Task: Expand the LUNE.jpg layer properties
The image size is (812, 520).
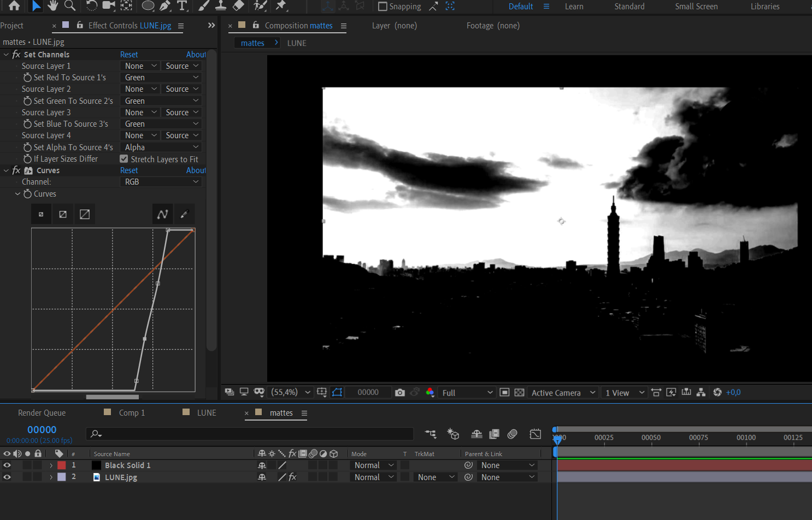Action: (x=51, y=477)
